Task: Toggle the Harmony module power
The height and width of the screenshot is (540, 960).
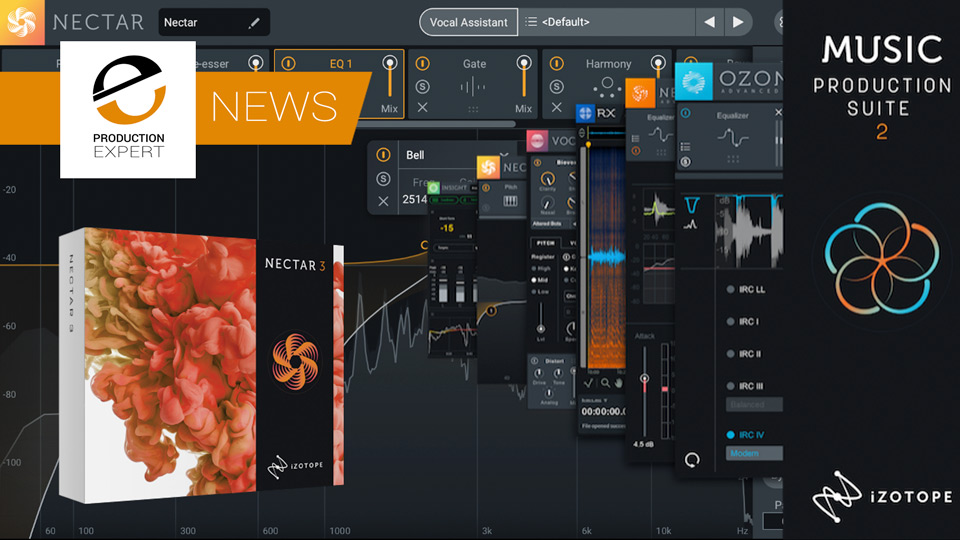Action: 556,64
